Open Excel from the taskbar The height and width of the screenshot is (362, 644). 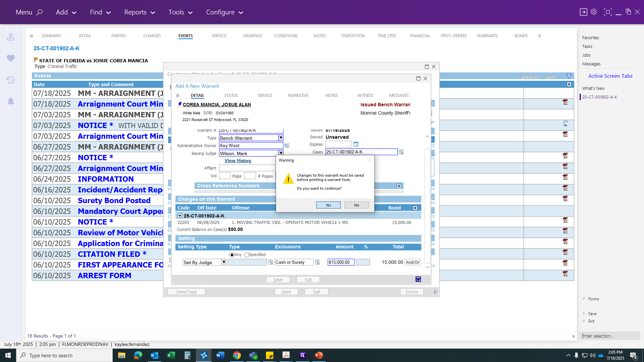(x=171, y=355)
